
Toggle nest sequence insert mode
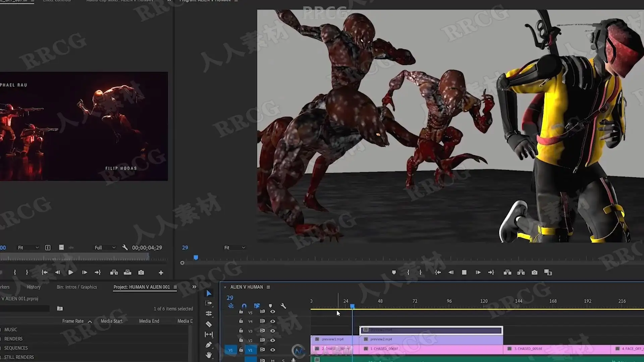click(x=231, y=306)
